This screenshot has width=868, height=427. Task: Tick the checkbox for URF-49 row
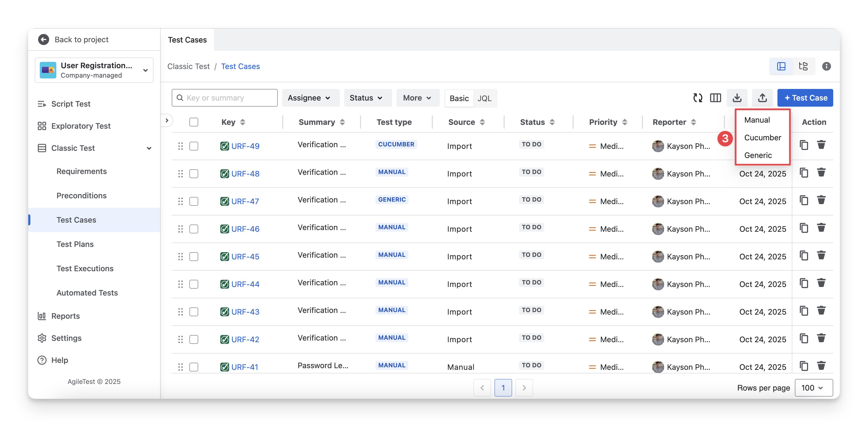click(x=194, y=146)
